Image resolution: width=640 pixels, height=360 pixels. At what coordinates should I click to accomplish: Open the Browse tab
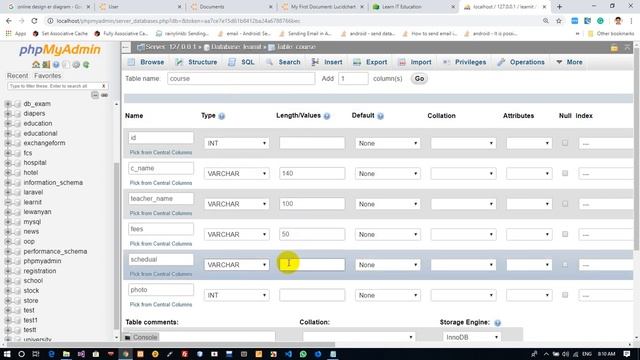tap(146, 62)
